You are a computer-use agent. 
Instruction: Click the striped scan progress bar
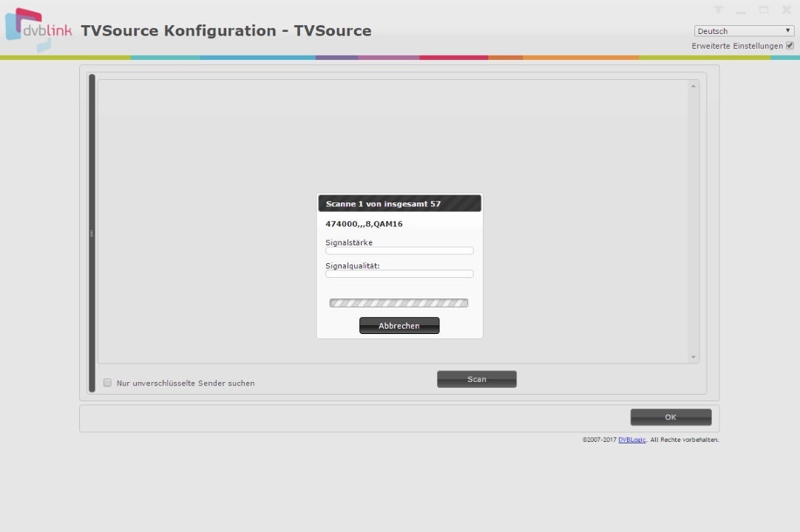[x=399, y=303]
